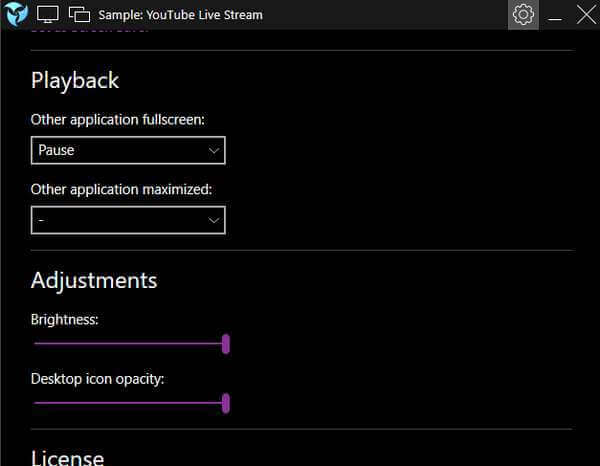Click the 'Other application maximized:' label
This screenshot has width=600, height=466.
[x=121, y=189]
